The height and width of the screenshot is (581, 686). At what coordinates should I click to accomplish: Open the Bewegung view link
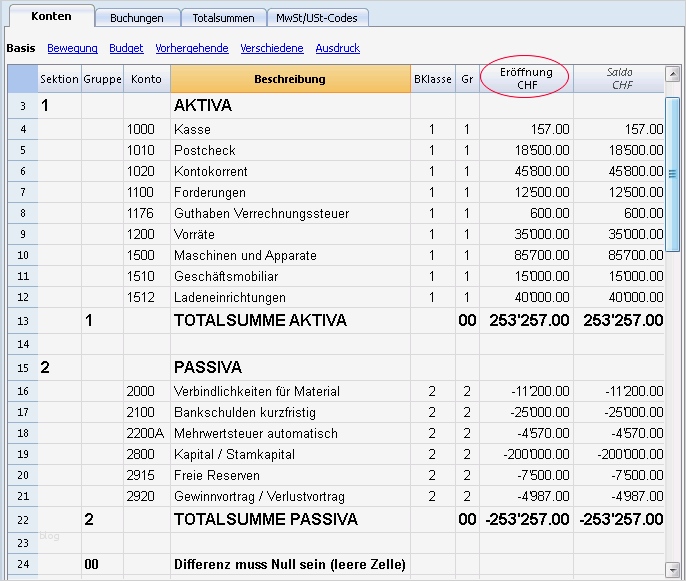(72, 48)
